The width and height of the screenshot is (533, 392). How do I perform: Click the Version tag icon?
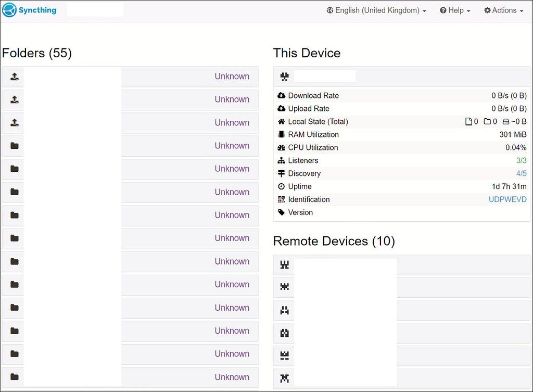[282, 212]
